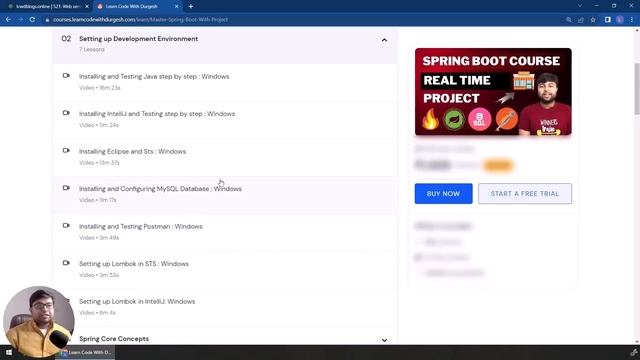Click the page vertical scrollbar thumb

pyautogui.click(x=637, y=89)
